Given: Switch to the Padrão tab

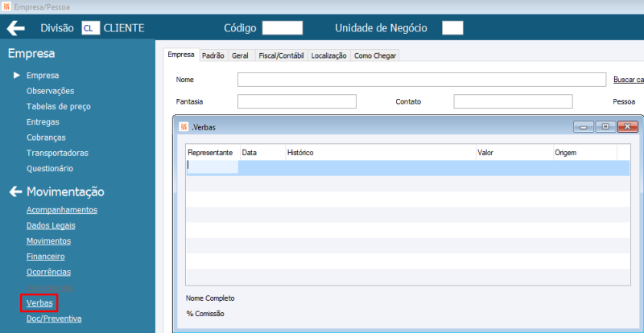Looking at the screenshot, I should [213, 55].
